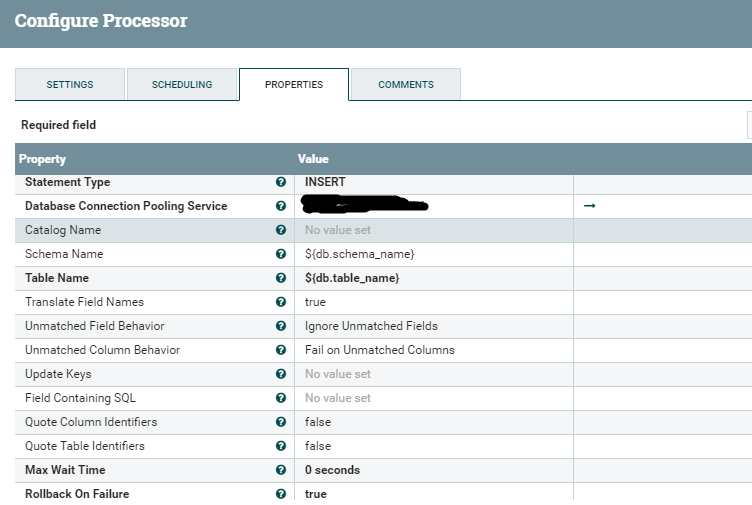
Task: Switch to the Scheduling tab
Action: click(x=182, y=85)
